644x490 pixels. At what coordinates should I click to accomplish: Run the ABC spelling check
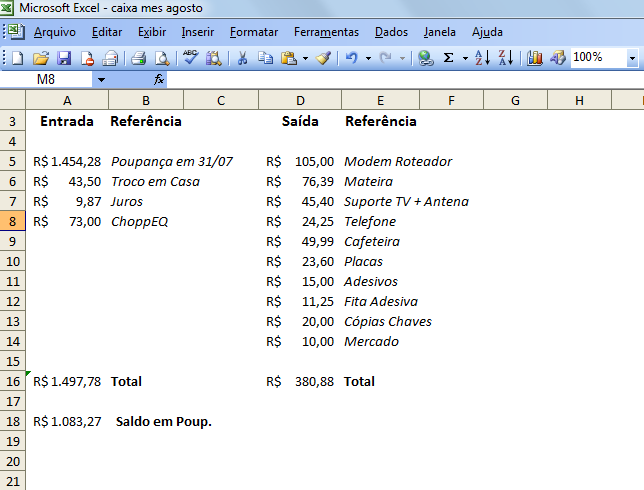[x=191, y=57]
